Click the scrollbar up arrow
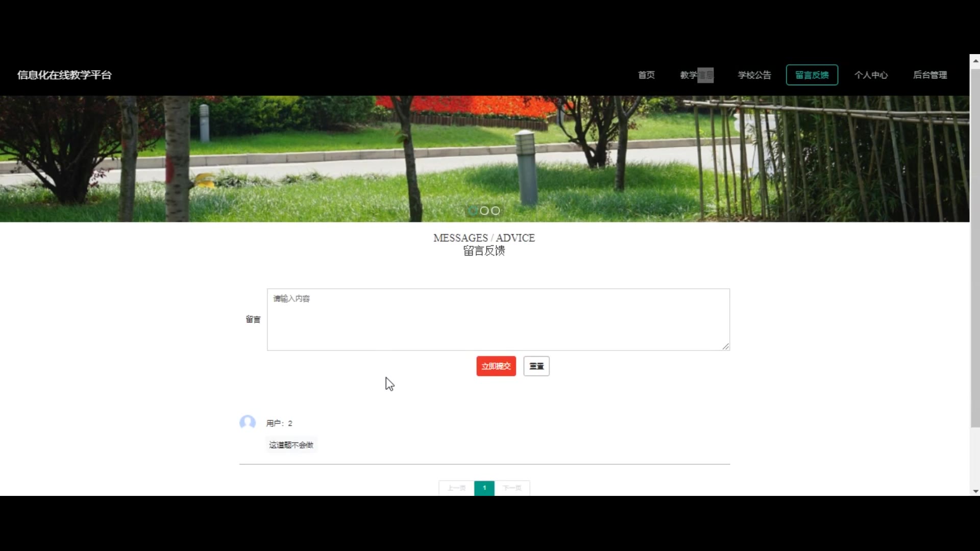Image resolution: width=980 pixels, height=551 pixels. pos(975,61)
